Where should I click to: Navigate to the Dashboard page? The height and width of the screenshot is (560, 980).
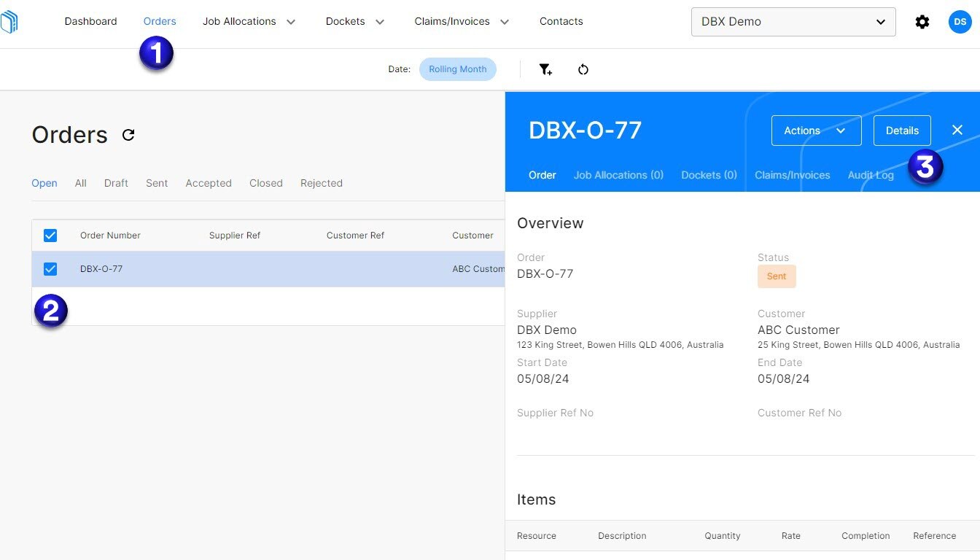pyautogui.click(x=90, y=21)
